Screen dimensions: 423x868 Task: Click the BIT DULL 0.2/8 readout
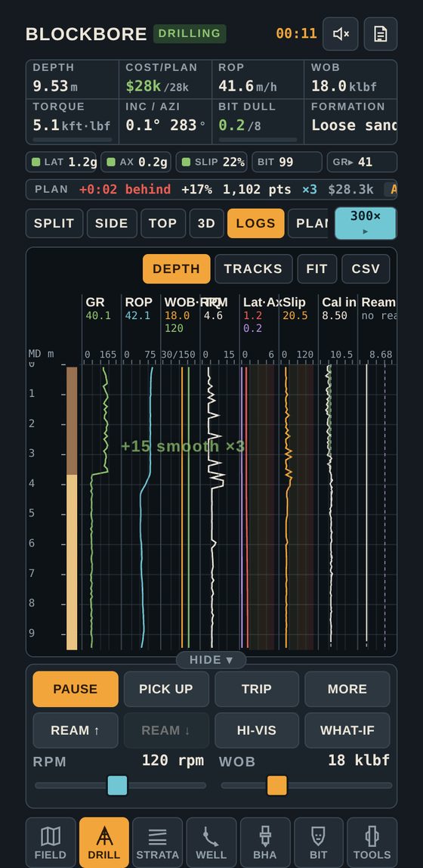point(258,122)
